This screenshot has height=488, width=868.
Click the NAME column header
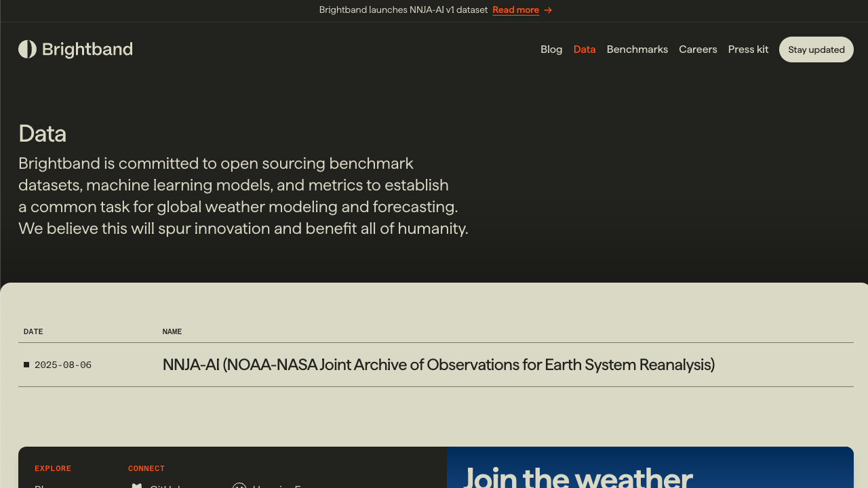click(172, 331)
